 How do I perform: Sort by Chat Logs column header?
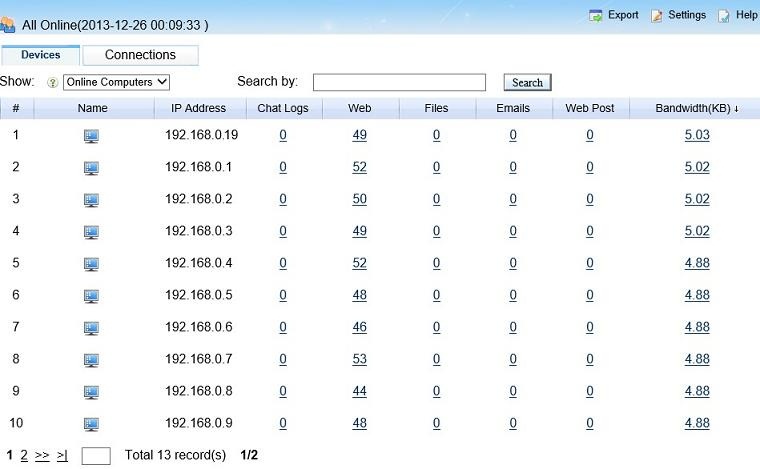tap(283, 108)
